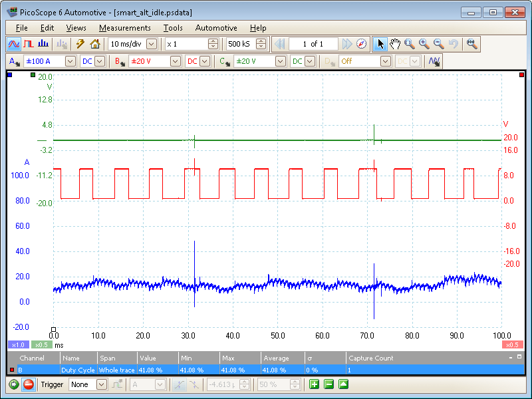The width and height of the screenshot is (532, 399).
Task: Select Scope mode waveform icon
Action: pyautogui.click(x=13, y=44)
